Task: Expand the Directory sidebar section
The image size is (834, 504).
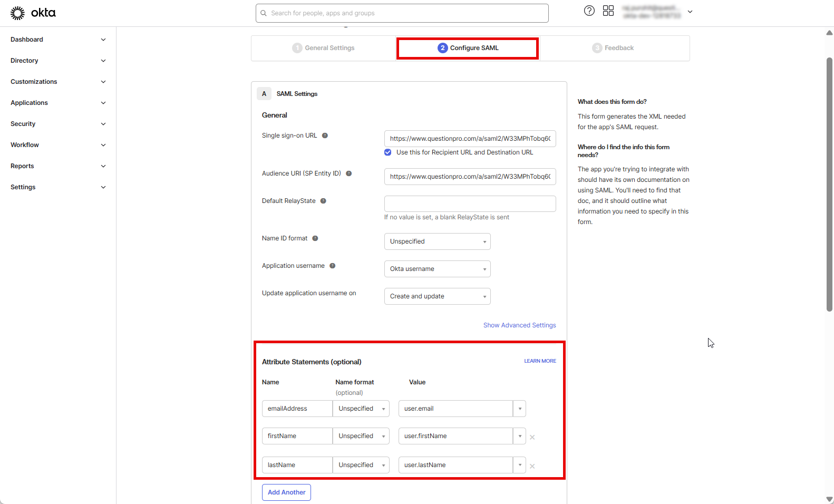Action: pos(58,61)
